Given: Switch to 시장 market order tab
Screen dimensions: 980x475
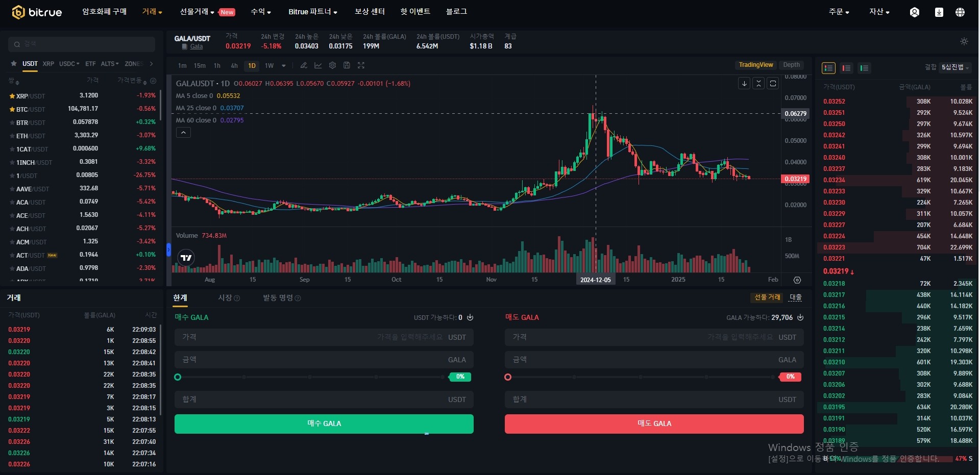Looking at the screenshot, I should (225, 298).
